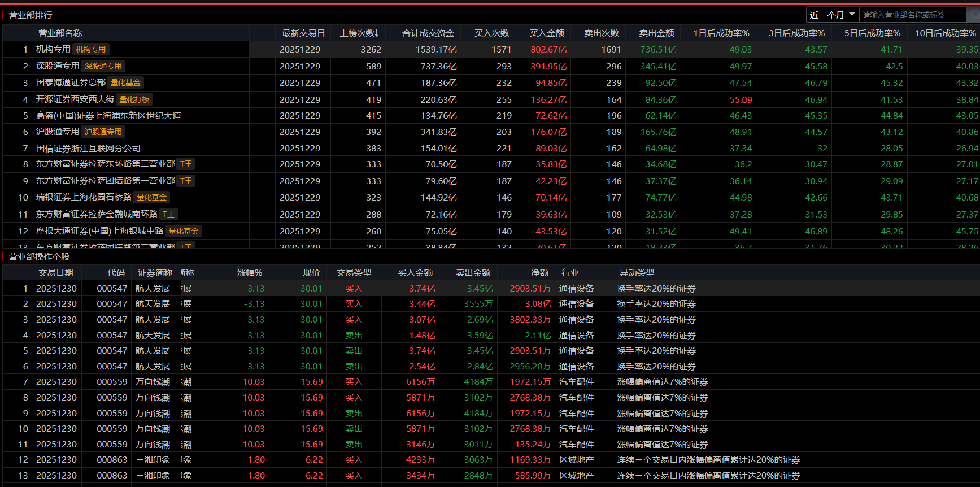Click T王 tag beside 拉萨东环路第二营业部
The height and width of the screenshot is (487, 980).
pyautogui.click(x=186, y=164)
